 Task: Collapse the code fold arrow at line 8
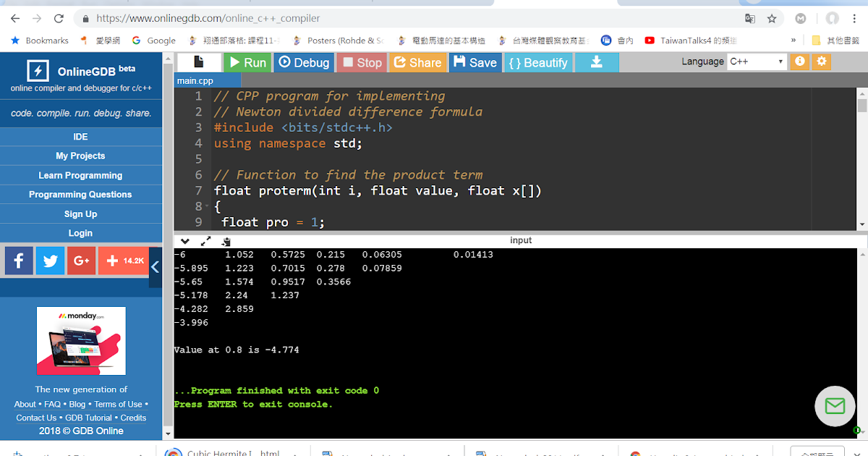tap(208, 207)
